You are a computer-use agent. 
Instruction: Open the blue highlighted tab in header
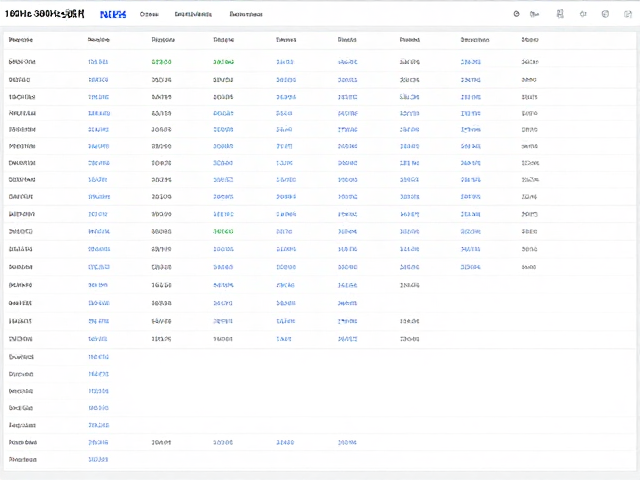113,14
